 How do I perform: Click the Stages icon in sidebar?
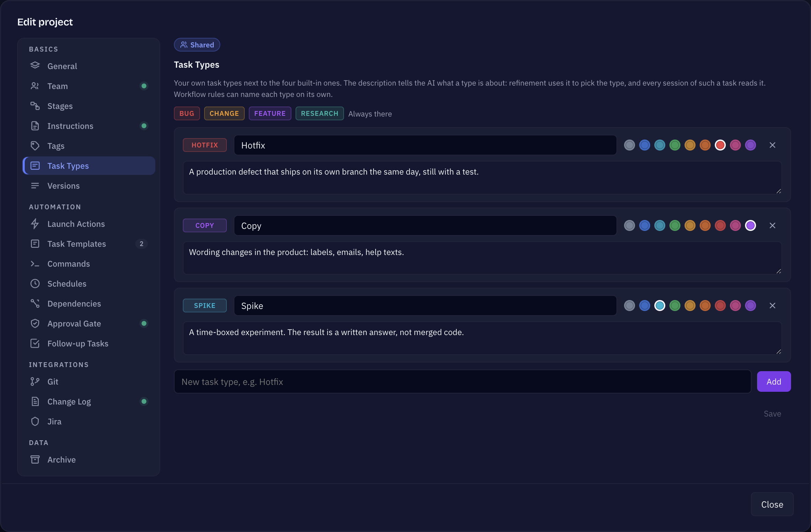tap(35, 106)
